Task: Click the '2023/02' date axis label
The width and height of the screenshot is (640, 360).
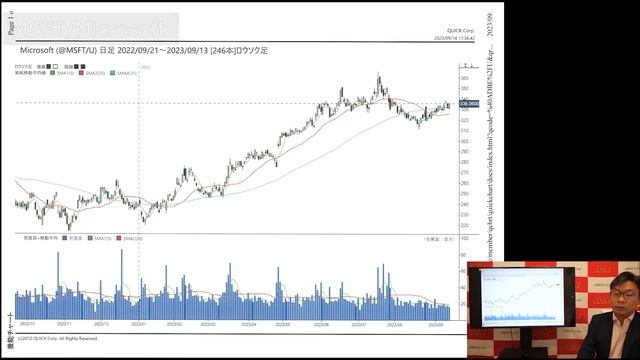Action: pos(174,324)
